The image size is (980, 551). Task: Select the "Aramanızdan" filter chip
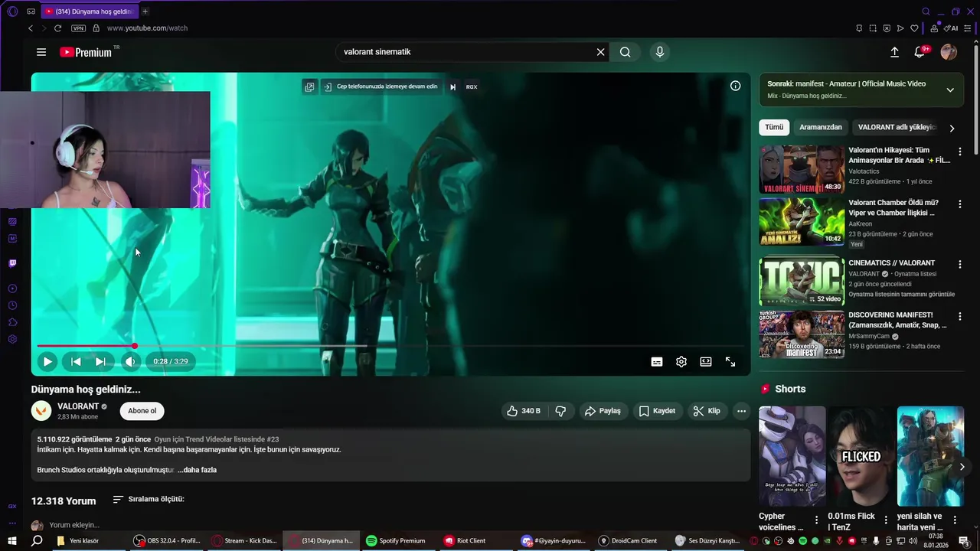(820, 127)
